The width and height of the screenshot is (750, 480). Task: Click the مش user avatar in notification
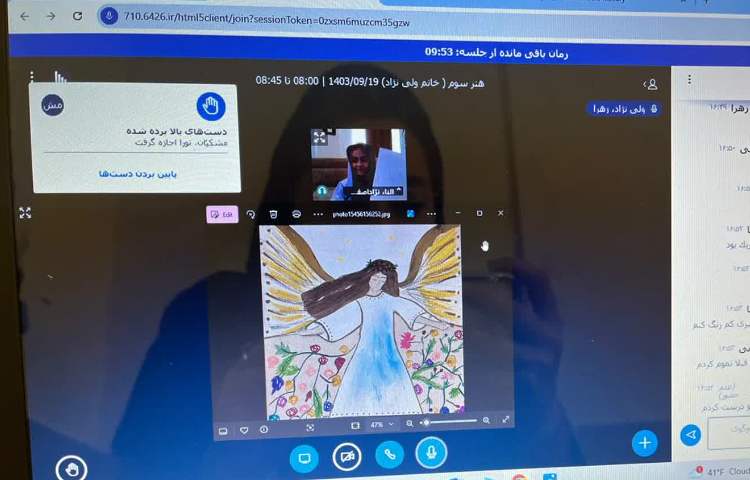point(53,105)
